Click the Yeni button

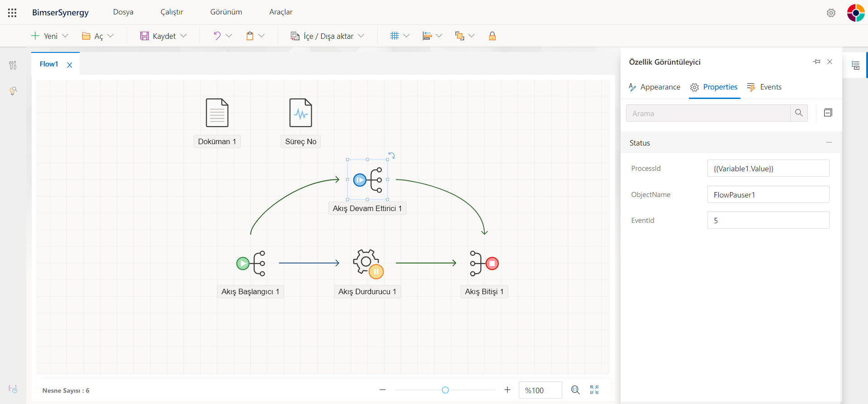coord(44,36)
